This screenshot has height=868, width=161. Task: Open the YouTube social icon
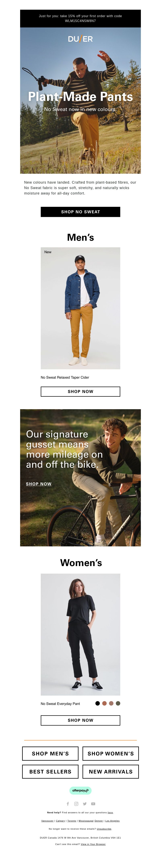(x=93, y=804)
